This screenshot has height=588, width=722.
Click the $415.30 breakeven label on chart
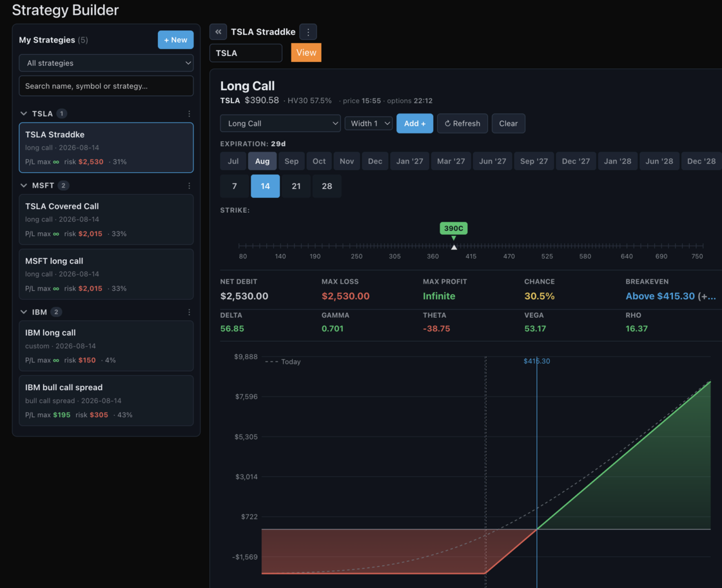click(x=537, y=361)
